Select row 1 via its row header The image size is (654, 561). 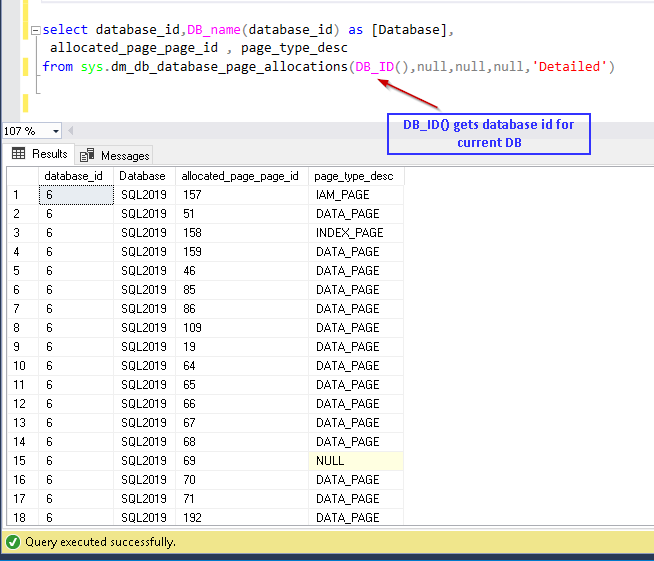click(20, 195)
